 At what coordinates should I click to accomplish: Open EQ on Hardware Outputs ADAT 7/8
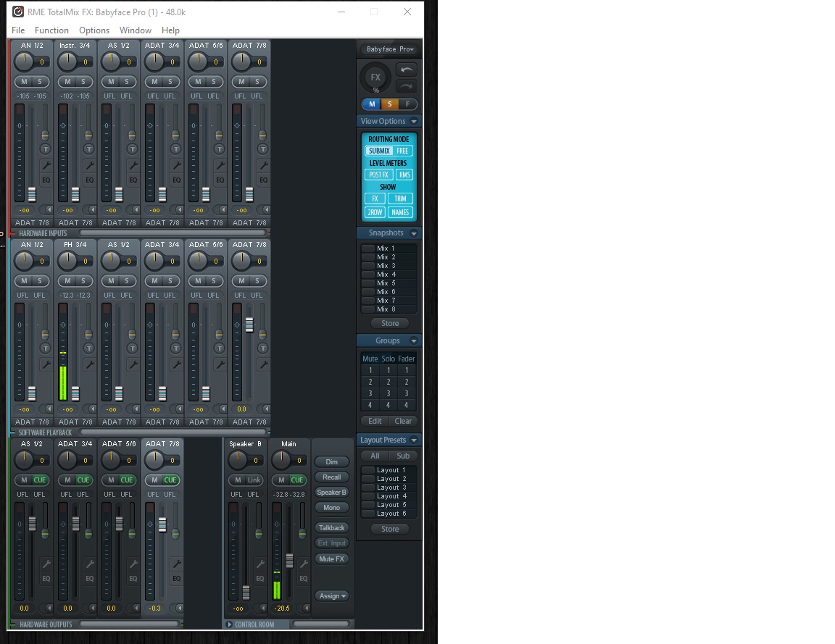[176, 579]
